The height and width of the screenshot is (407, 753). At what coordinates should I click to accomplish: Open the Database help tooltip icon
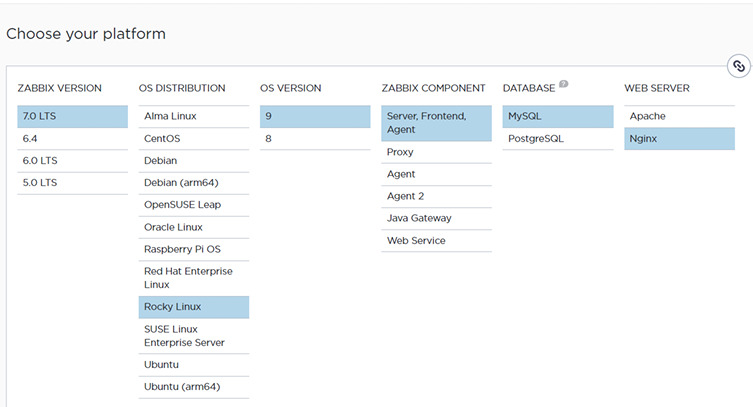[x=564, y=84]
